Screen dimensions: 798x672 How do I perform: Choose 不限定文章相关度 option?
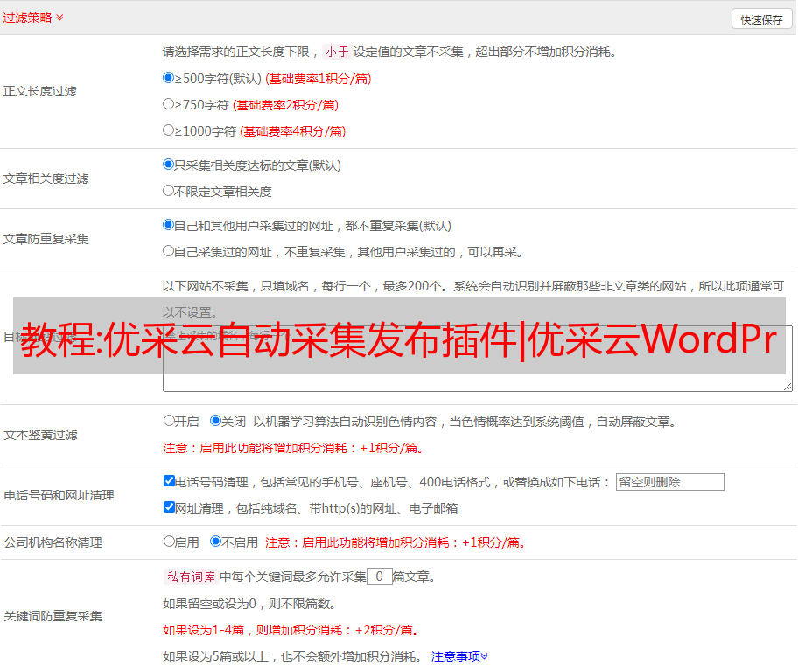point(169,191)
